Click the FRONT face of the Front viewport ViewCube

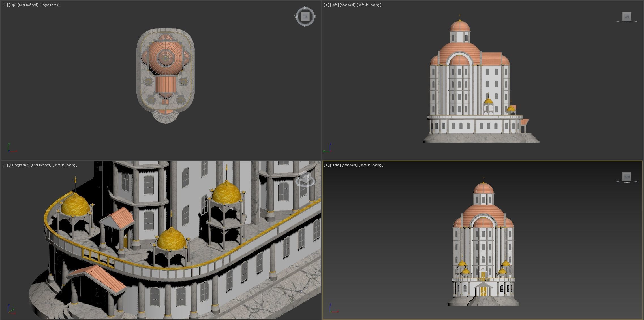627,177
